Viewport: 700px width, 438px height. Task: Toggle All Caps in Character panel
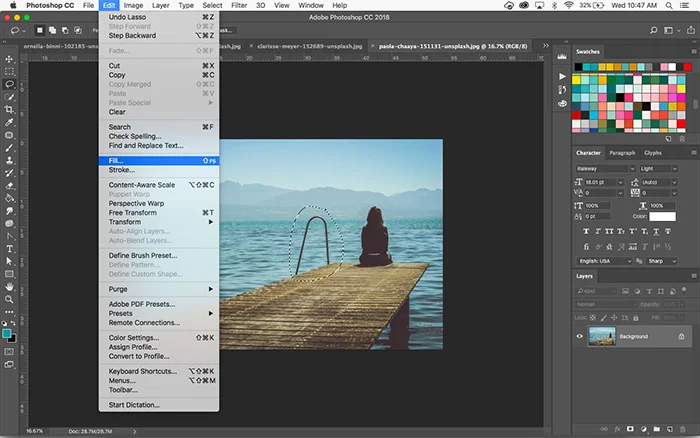pyautogui.click(x=609, y=231)
